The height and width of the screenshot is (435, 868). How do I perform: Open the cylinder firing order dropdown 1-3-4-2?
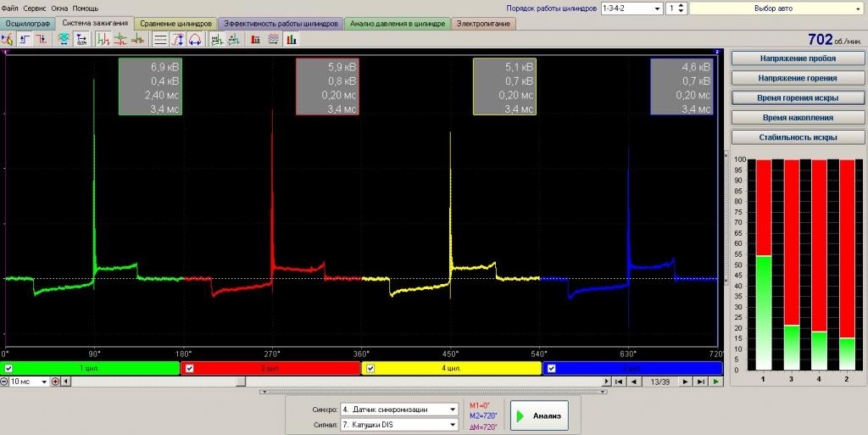click(632, 8)
